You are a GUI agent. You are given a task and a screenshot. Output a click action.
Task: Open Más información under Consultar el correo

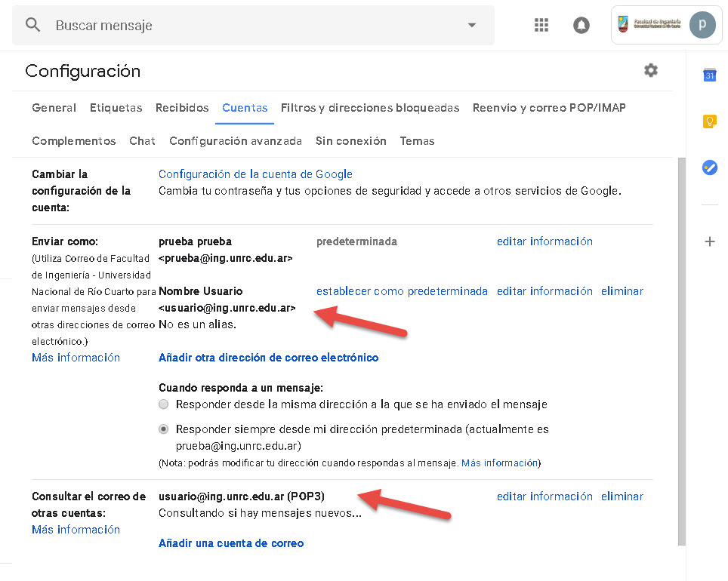coord(76,530)
